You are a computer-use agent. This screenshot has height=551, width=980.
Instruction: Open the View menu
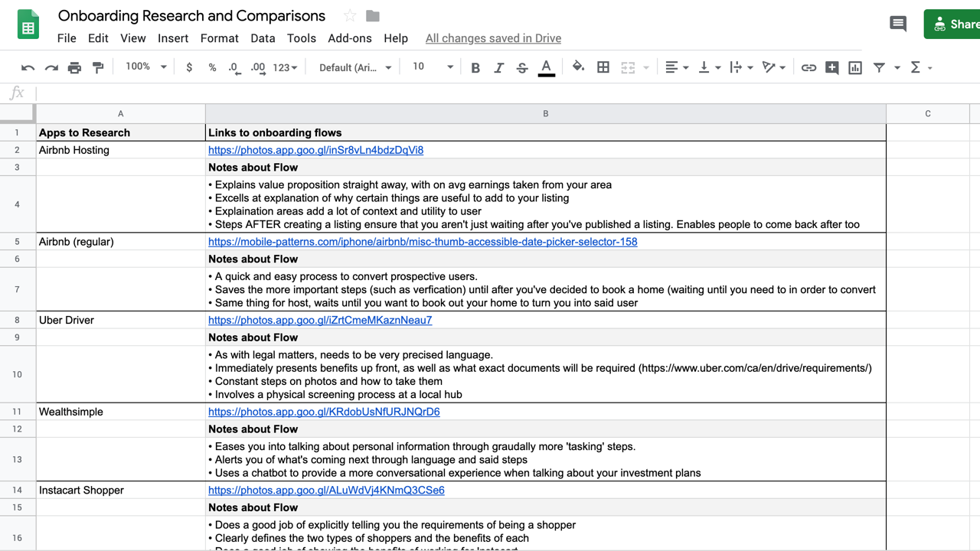[x=132, y=38]
